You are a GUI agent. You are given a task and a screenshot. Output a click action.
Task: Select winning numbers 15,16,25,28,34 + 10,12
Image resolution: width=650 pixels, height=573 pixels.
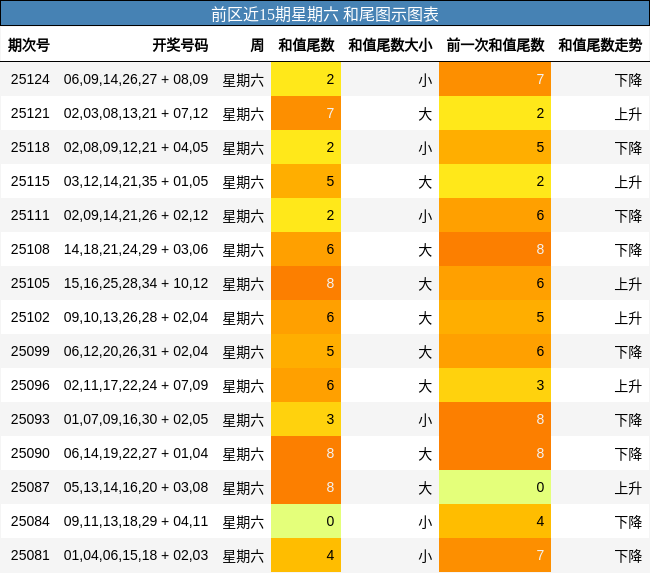pyautogui.click(x=136, y=283)
